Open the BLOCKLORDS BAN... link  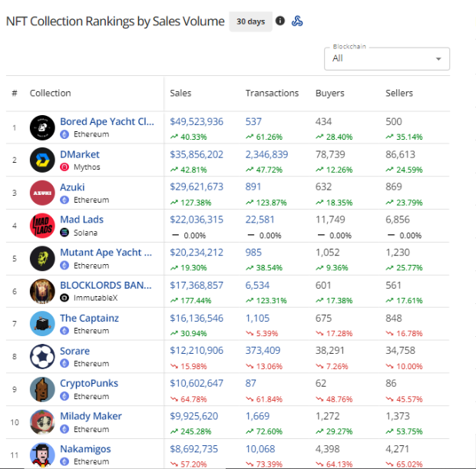pos(106,285)
